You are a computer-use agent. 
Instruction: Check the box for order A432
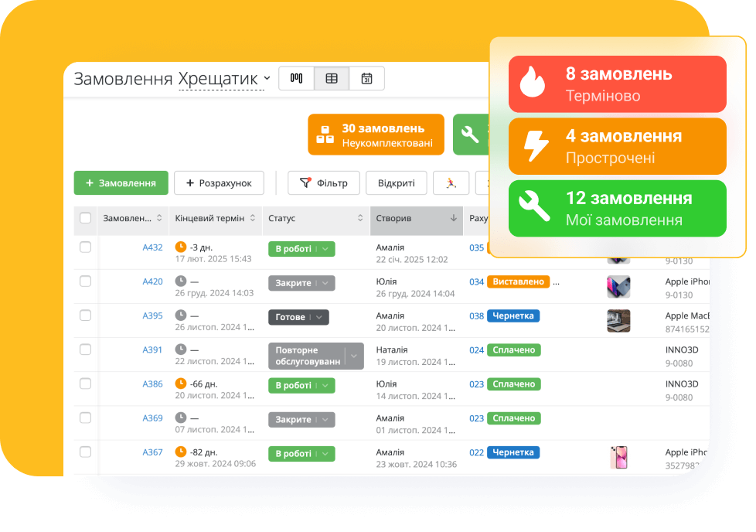(x=85, y=247)
